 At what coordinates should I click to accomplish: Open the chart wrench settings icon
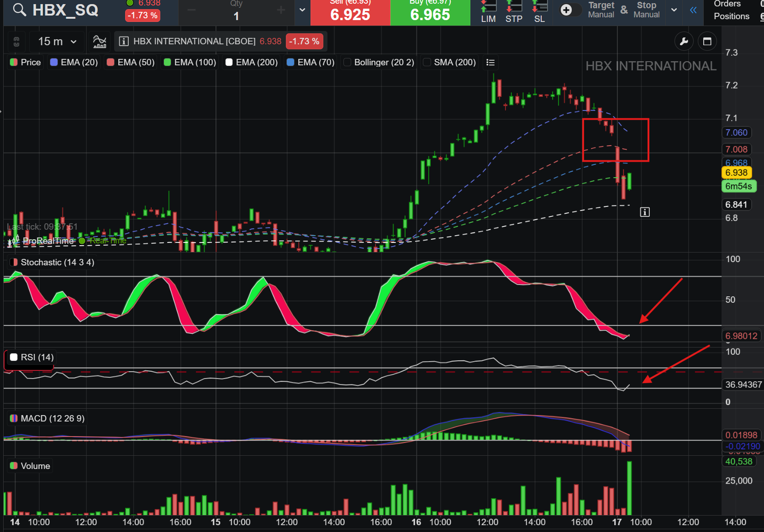click(x=684, y=42)
